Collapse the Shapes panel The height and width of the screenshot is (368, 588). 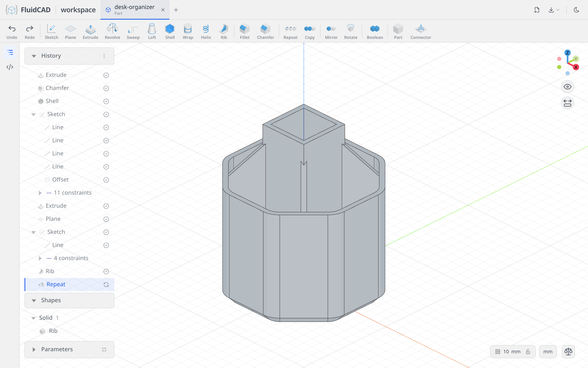(34, 301)
